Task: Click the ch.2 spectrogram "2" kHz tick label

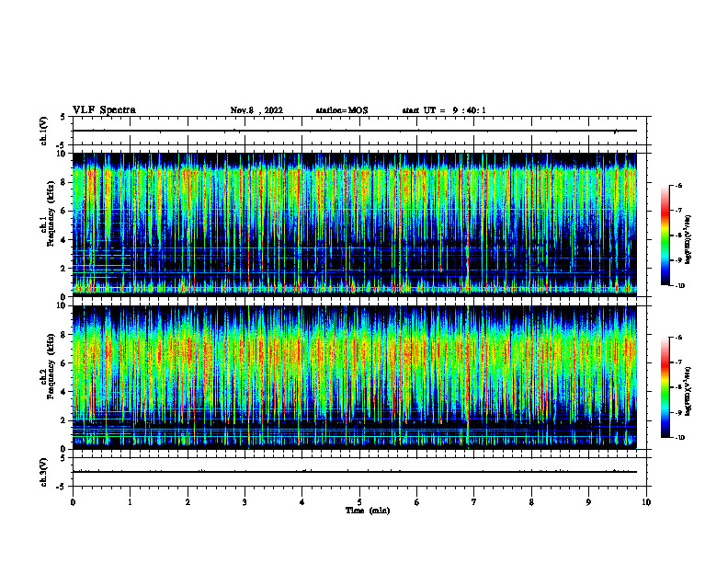Action: [x=64, y=420]
